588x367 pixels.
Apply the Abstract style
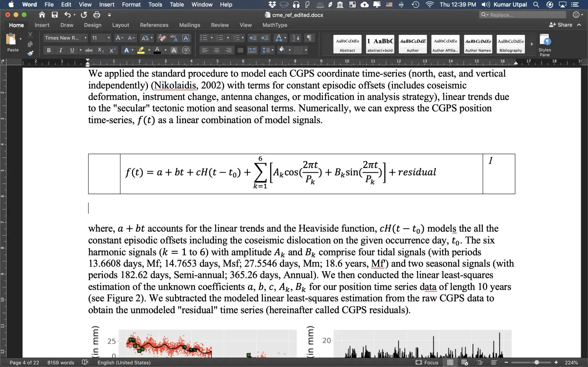point(347,44)
